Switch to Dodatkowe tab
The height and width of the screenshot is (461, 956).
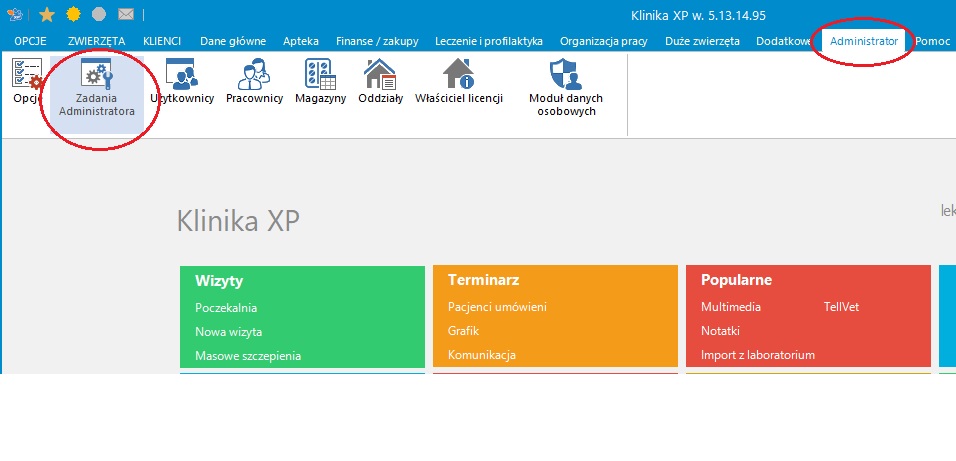point(784,41)
